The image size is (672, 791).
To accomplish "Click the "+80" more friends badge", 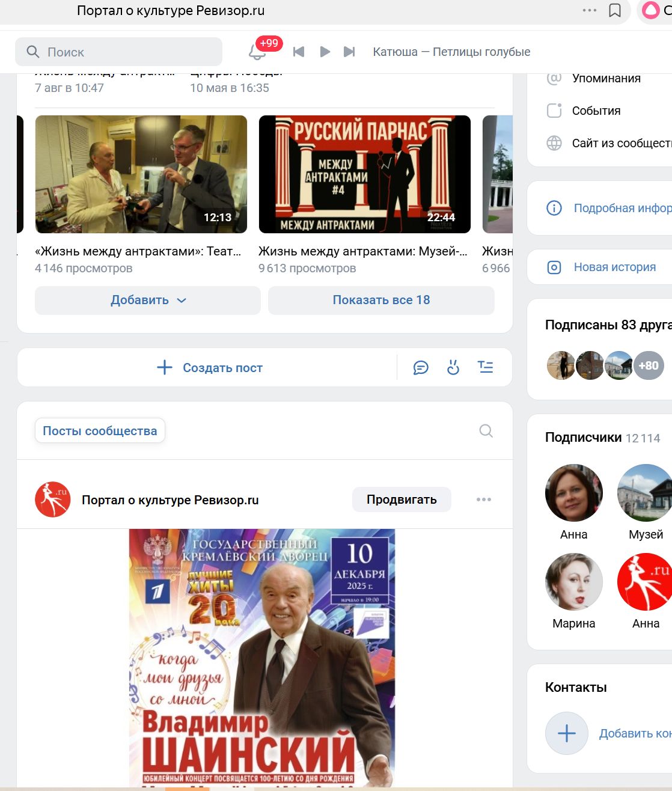I will [649, 365].
